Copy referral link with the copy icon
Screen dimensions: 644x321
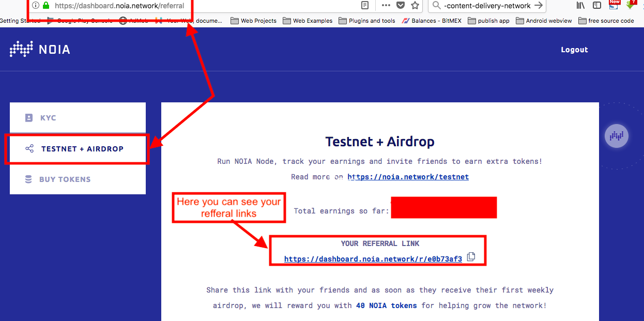point(471,257)
